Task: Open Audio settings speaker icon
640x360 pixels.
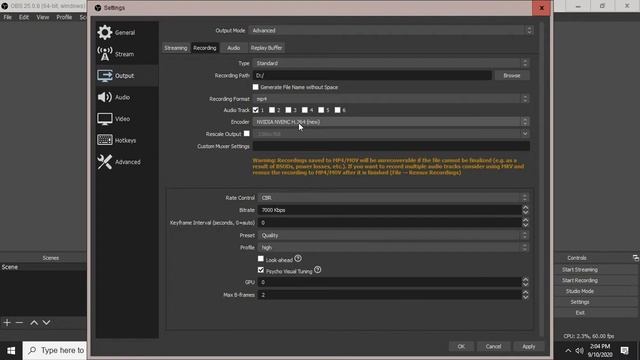Action: tap(105, 97)
